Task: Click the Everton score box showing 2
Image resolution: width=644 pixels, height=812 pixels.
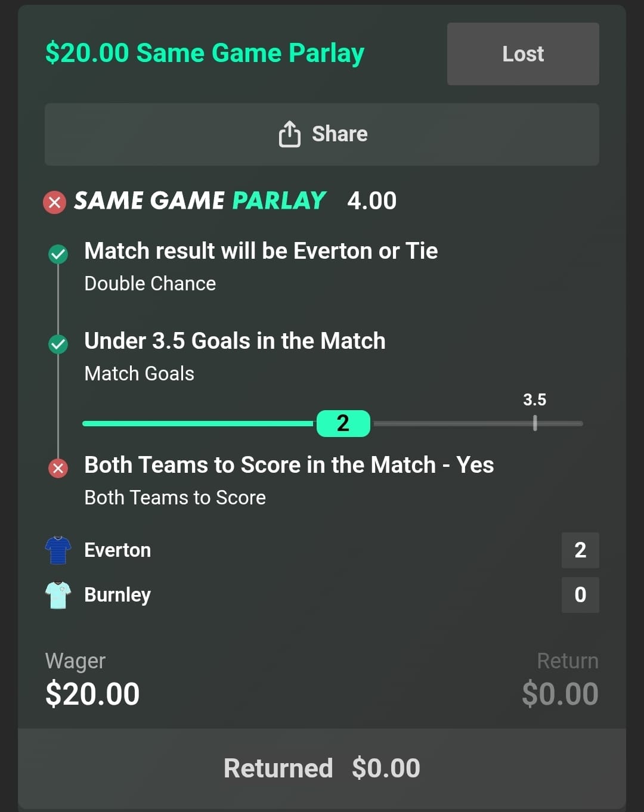Action: (x=580, y=550)
